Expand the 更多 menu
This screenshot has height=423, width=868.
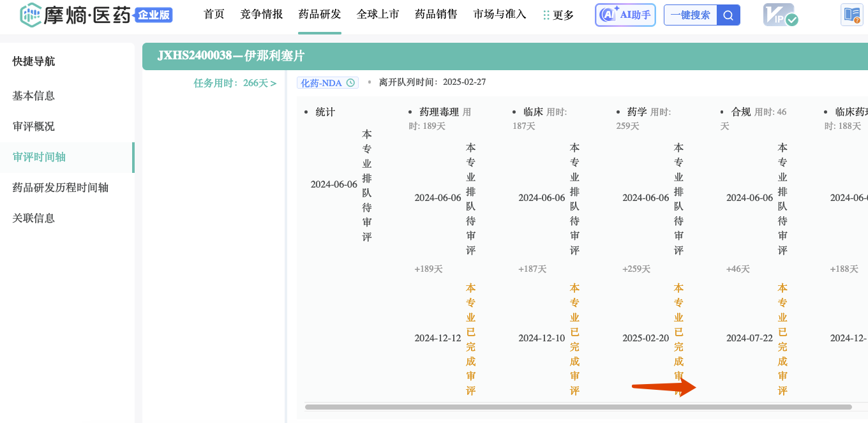pos(558,15)
